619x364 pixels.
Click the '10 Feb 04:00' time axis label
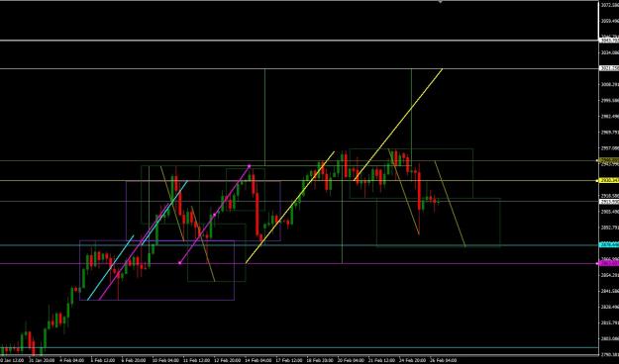(x=165, y=360)
